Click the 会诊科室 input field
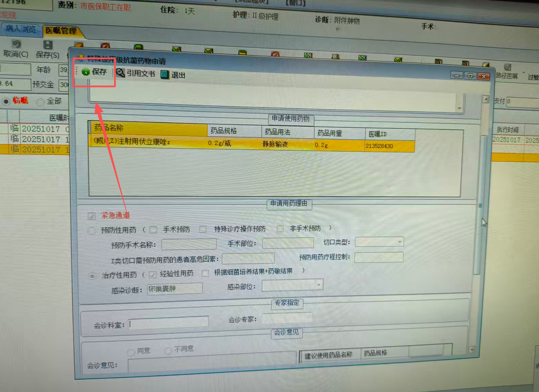 tap(169, 323)
